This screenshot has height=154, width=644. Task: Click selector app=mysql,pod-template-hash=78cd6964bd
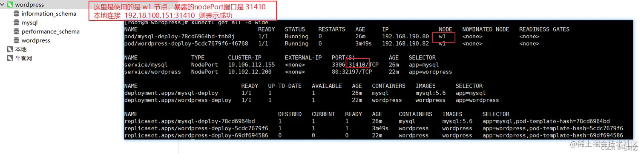pos(546,121)
